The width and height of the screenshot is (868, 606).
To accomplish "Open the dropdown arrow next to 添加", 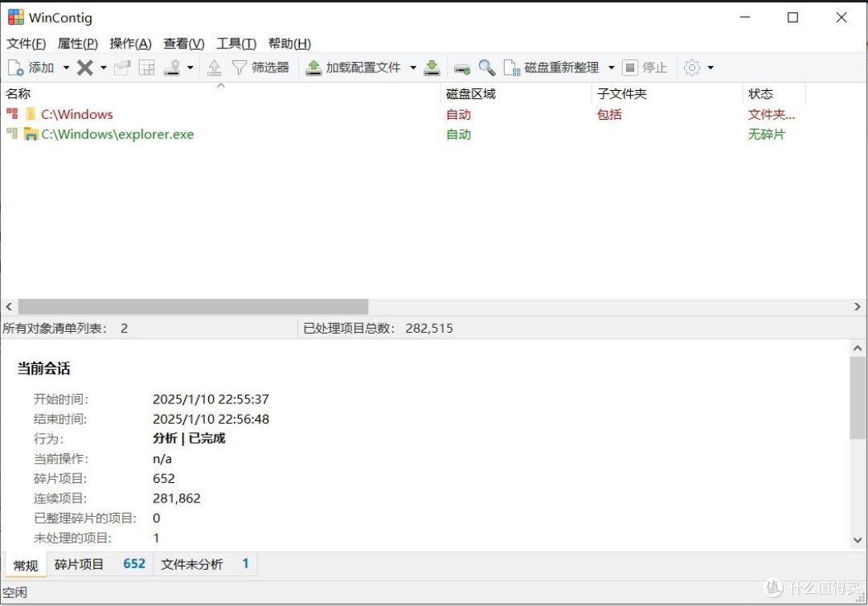I will pos(66,68).
